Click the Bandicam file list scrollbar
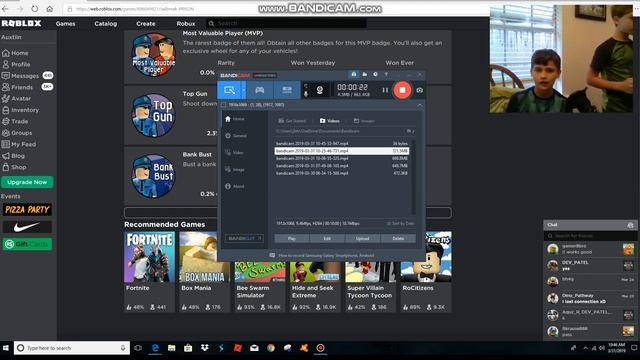 coord(413,177)
